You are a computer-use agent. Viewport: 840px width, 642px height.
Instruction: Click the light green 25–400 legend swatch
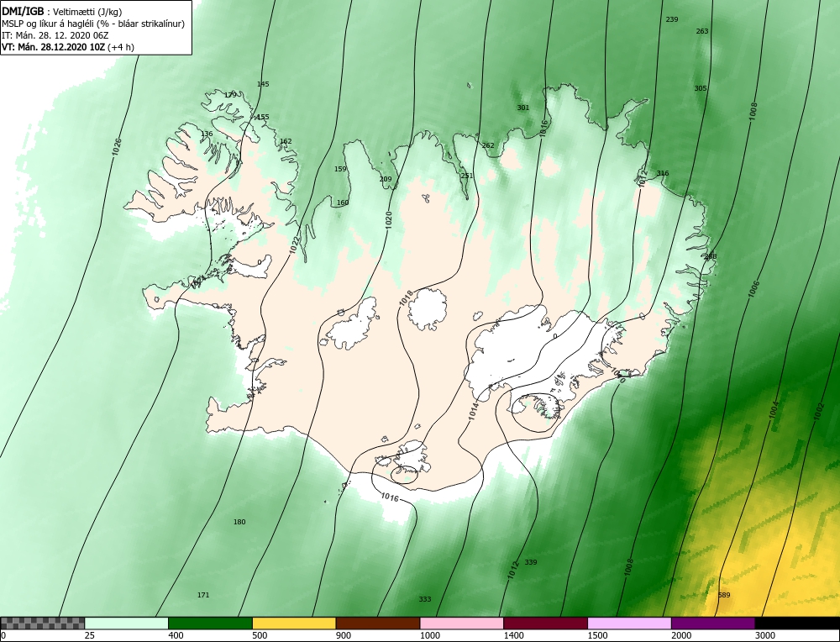(127, 624)
